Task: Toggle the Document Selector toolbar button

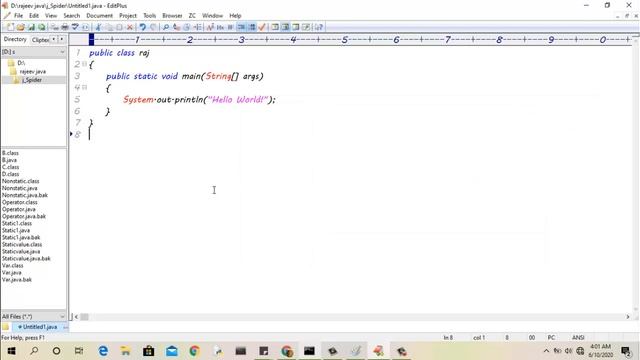Action: pyautogui.click(x=306, y=27)
